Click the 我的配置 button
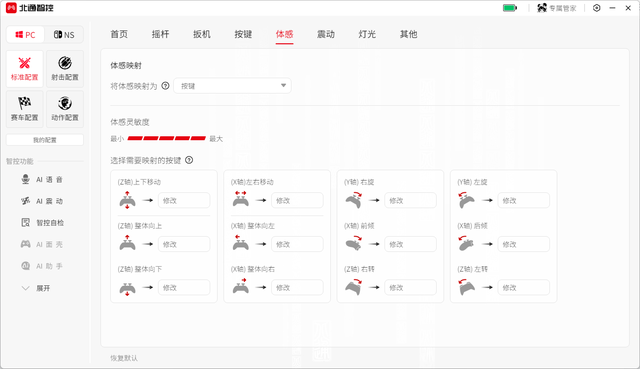This screenshot has height=369, width=640. [x=45, y=140]
